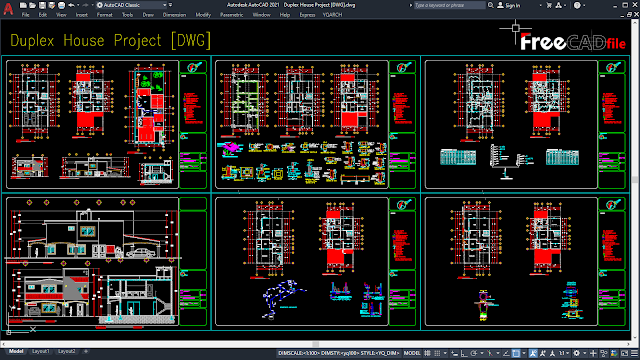Click the keyword search input field
Viewport: 640px width, 360px height.
pos(449,5)
